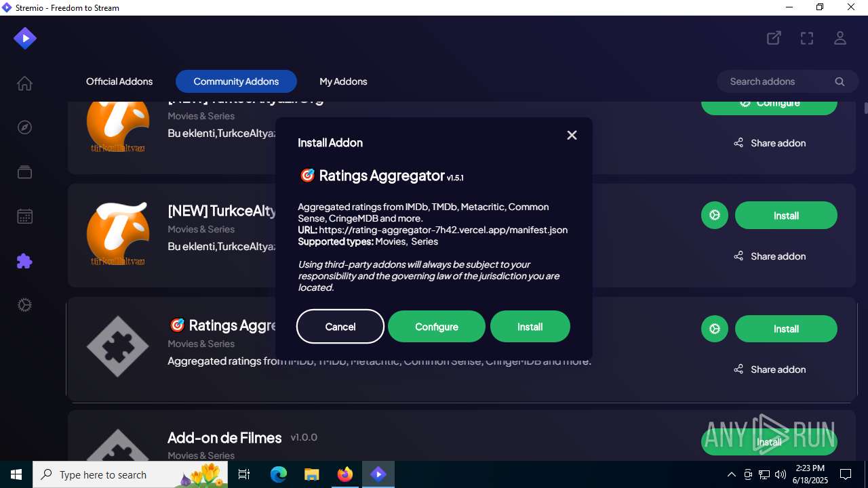Click the Ratings Aggregator puzzle logo thumbnail
This screenshot has height=488, width=868.
click(118, 346)
